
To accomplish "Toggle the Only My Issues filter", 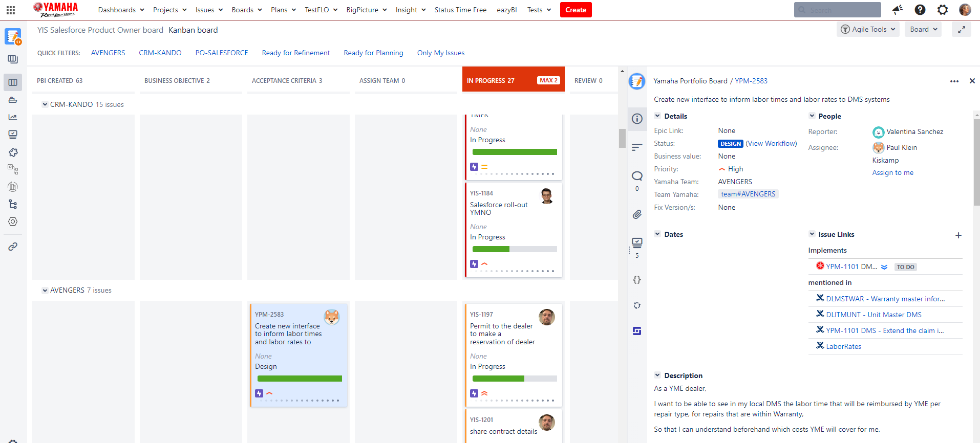I will (441, 53).
